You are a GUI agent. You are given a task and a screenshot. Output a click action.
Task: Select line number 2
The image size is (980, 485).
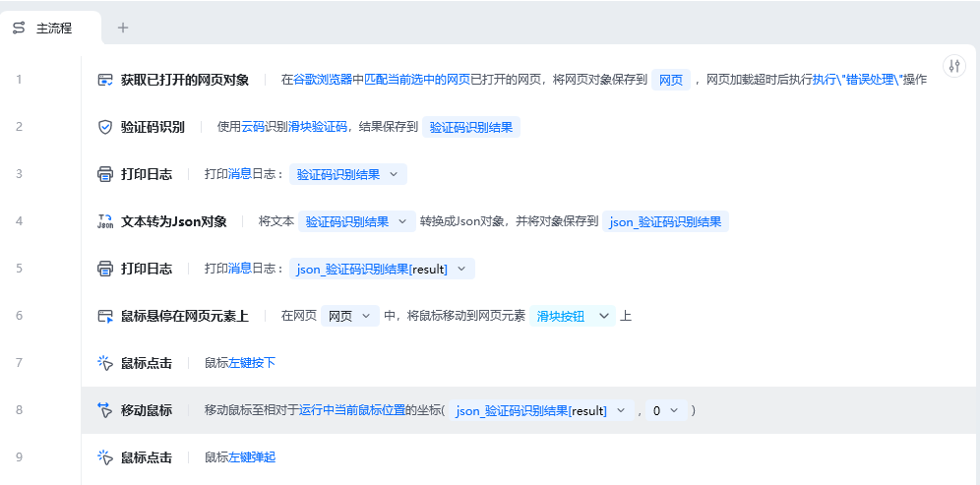point(19,128)
